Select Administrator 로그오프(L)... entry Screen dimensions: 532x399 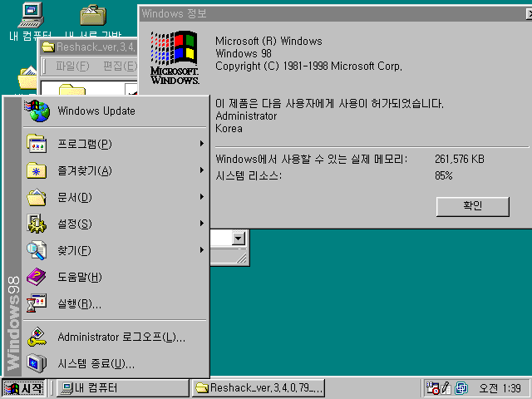[116, 337]
